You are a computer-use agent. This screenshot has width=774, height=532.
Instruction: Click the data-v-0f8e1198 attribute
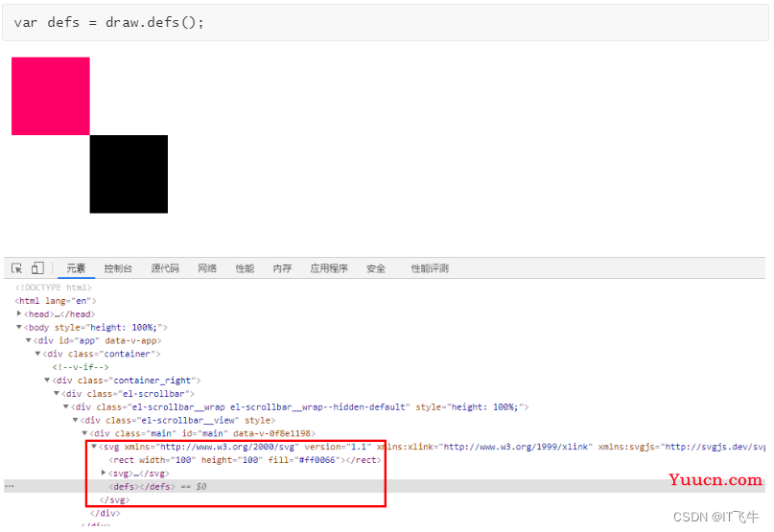(271, 433)
